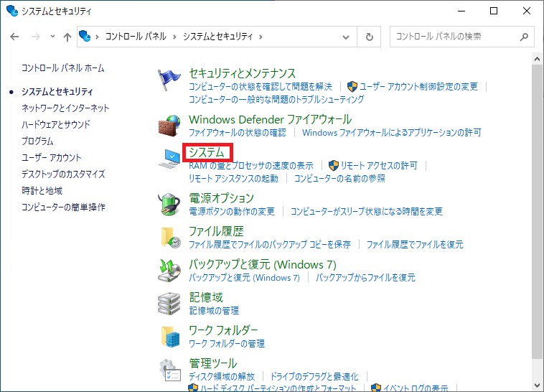The width and height of the screenshot is (544, 392).
Task: Click RAM の量とプロセッサの速度の表示 link
Action: 251,166
